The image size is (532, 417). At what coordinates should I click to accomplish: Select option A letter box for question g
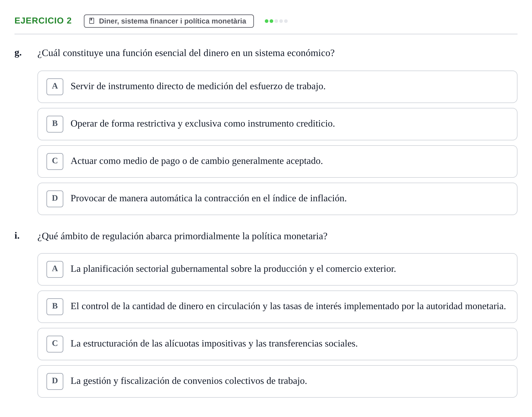tap(55, 87)
